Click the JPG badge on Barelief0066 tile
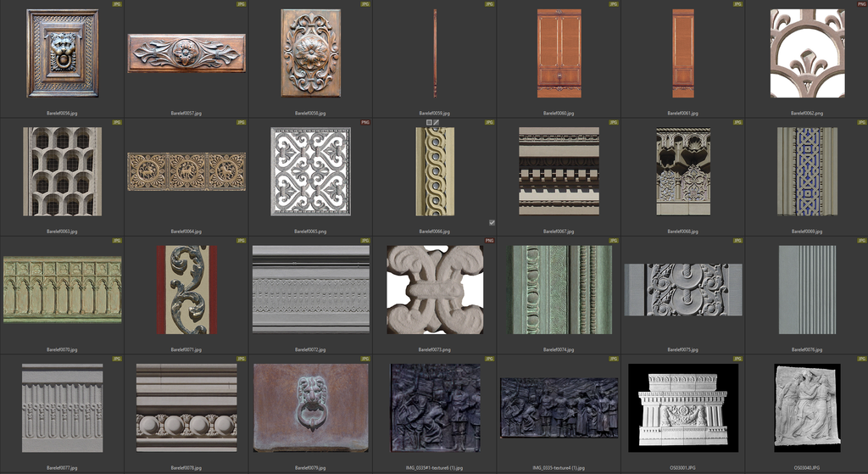This screenshot has width=868, height=474. (x=490, y=123)
